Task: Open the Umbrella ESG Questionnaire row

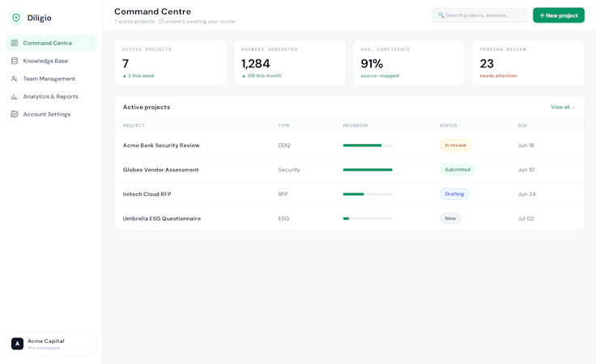Action: 349,218
